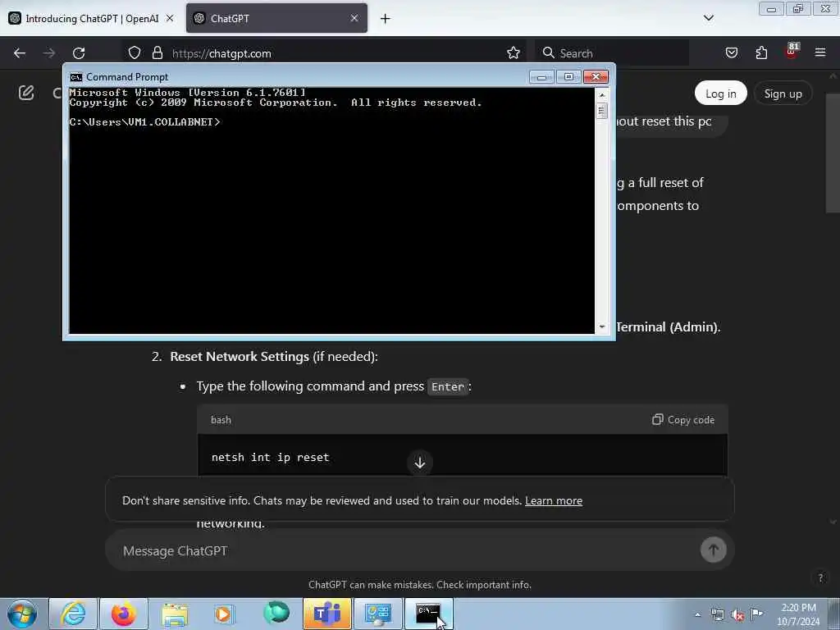Click the Sign up button
This screenshot has height=630, width=840.
tap(783, 94)
